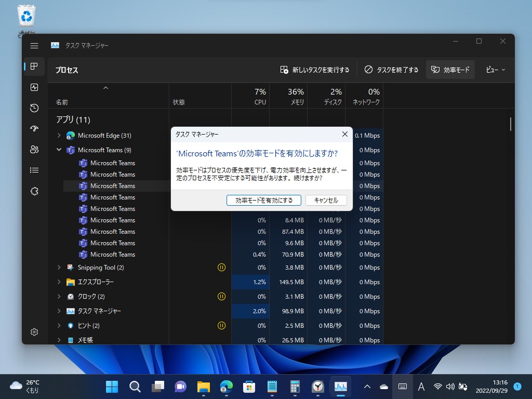The height and width of the screenshot is (399, 532).
Task: Click the Snipping Tool suspended status icon
Action: pyautogui.click(x=221, y=268)
